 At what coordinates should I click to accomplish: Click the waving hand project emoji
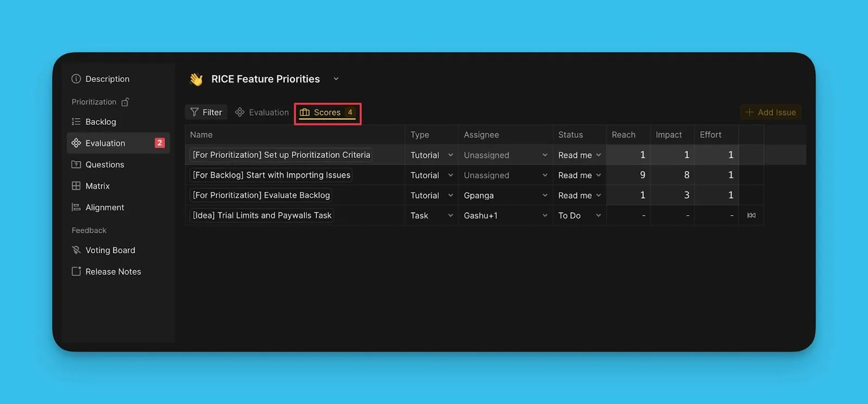[196, 80]
